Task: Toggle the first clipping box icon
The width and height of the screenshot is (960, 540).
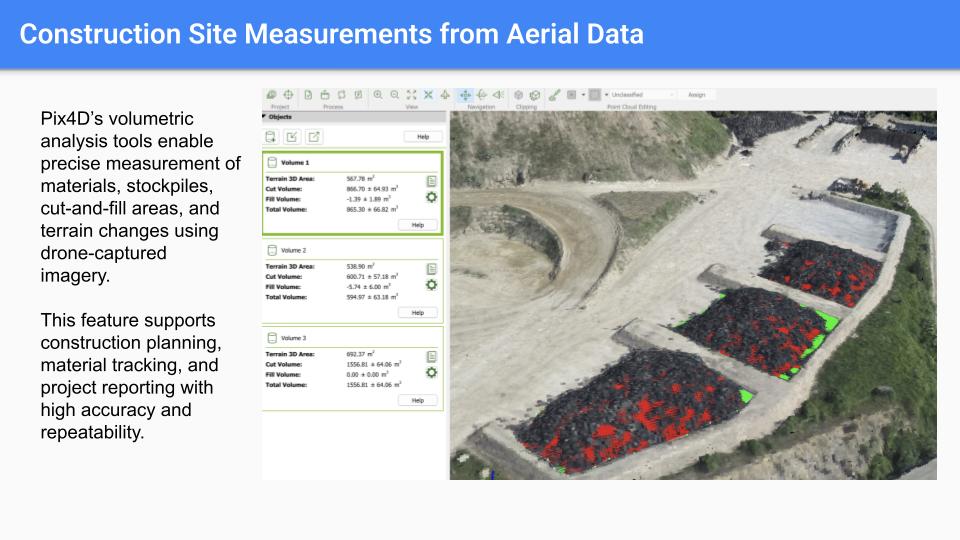Action: [x=519, y=95]
